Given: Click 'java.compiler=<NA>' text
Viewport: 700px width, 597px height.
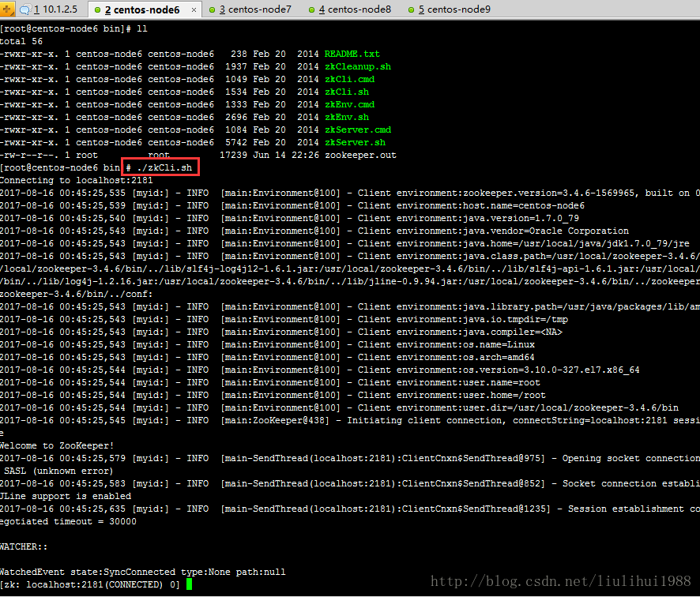Looking at the screenshot, I should tap(513, 332).
